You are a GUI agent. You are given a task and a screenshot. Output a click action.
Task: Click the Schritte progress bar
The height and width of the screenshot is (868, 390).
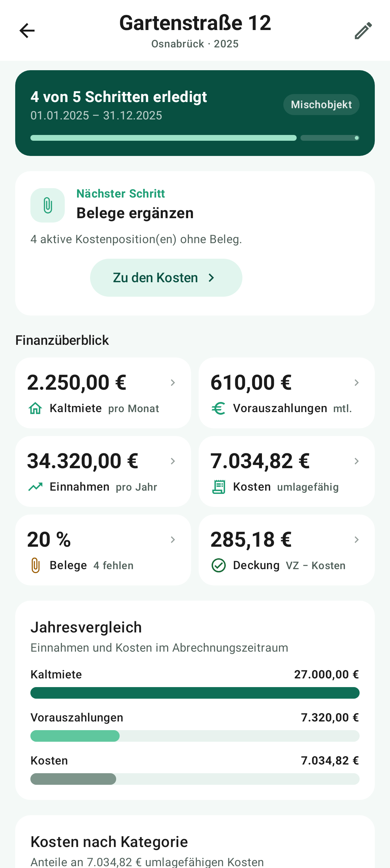coord(195,138)
